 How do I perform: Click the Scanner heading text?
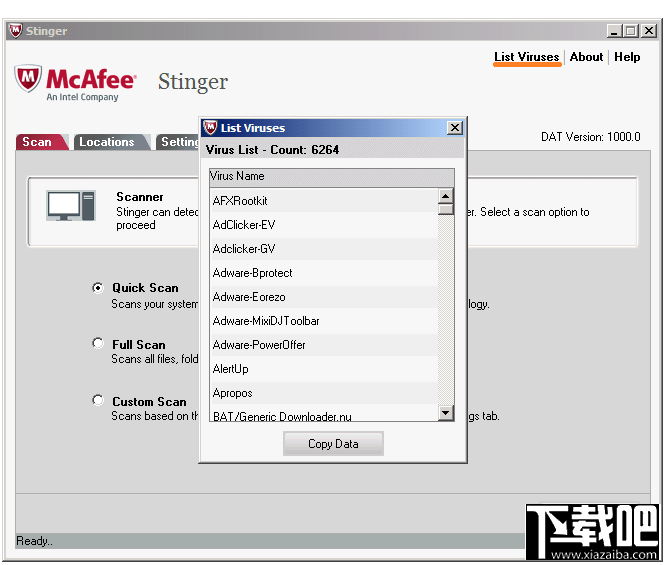140,197
